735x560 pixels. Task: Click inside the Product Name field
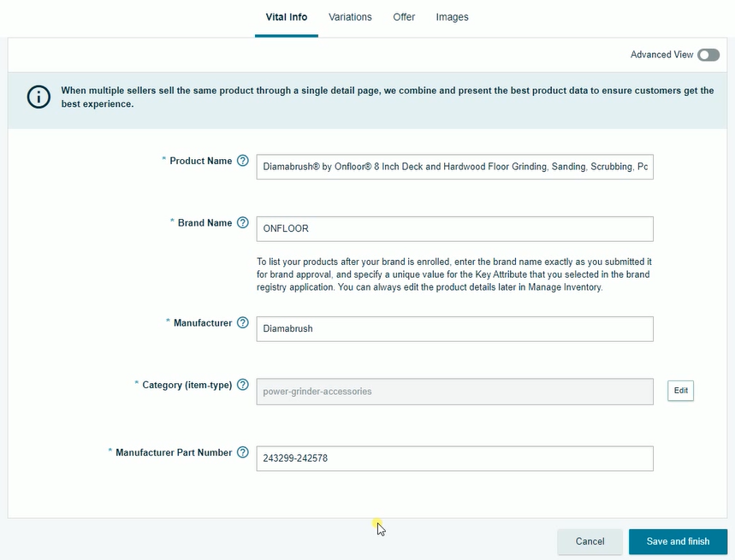click(x=454, y=167)
